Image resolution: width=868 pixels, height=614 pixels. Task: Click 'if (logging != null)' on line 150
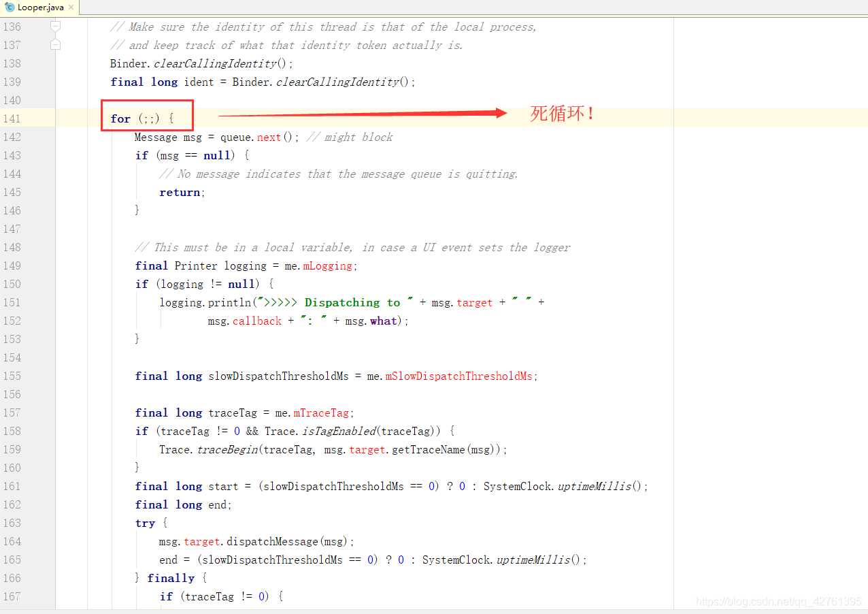(197, 284)
